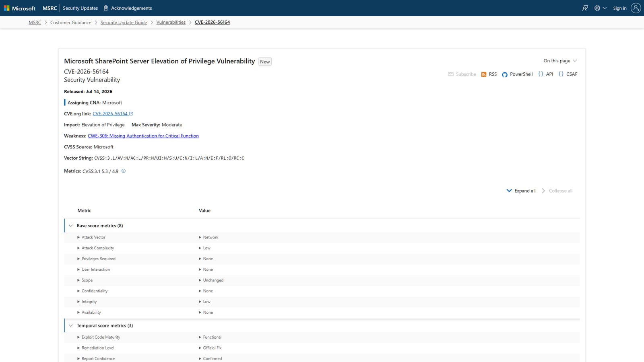
Task: Expand the Official Fix value details
Action: pos(210,348)
